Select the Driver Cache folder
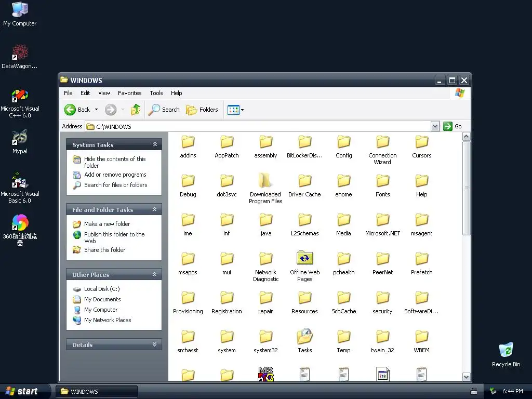Viewport: 532px width, 399px height. (304, 185)
